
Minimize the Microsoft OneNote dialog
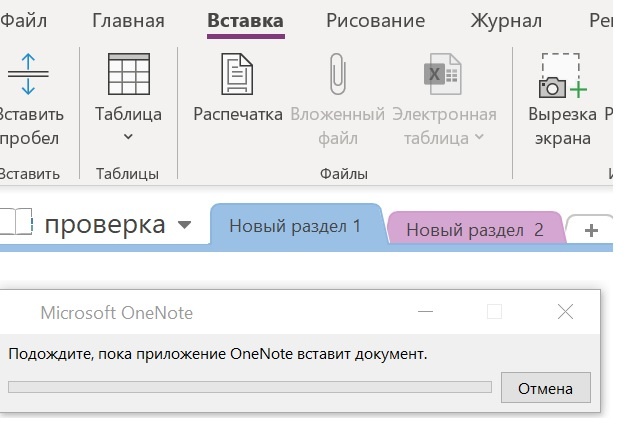[x=425, y=312]
